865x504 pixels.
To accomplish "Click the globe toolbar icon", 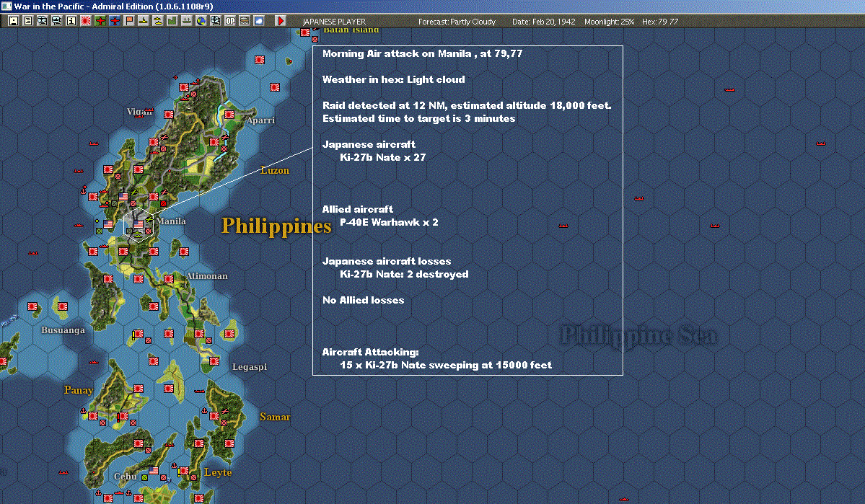I will click(201, 21).
